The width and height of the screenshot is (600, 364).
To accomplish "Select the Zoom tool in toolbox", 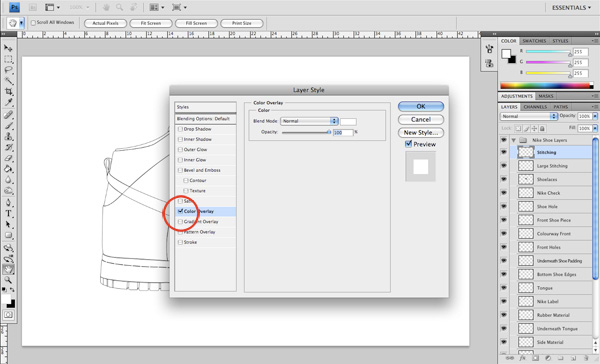I will [8, 280].
